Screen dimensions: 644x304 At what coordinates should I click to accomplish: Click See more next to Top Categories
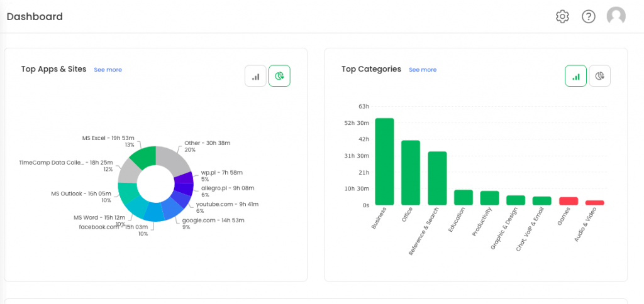[423, 70]
